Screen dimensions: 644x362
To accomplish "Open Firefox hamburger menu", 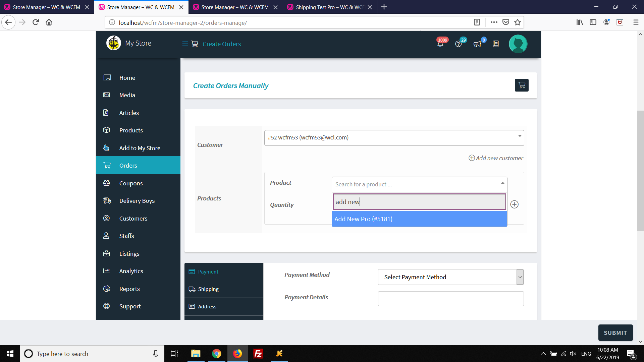I will point(636,22).
